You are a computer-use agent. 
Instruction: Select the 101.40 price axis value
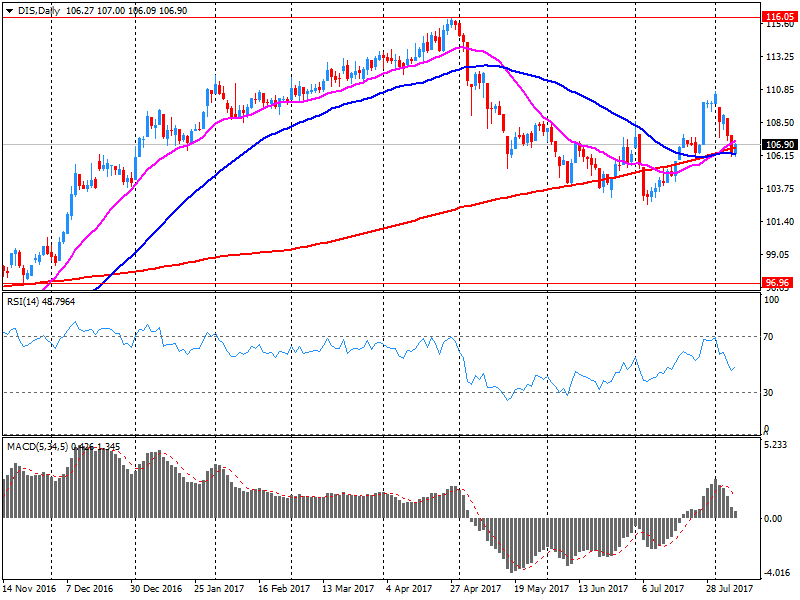[x=780, y=222]
